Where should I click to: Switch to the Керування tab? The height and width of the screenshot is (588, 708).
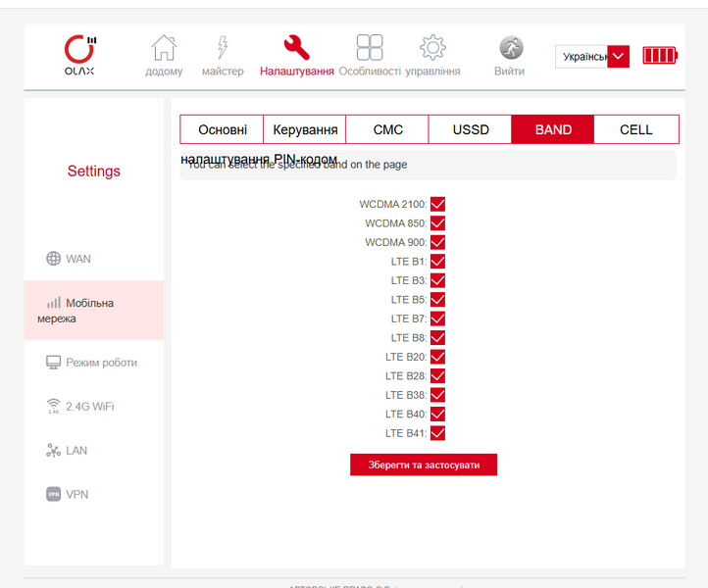pyautogui.click(x=305, y=129)
